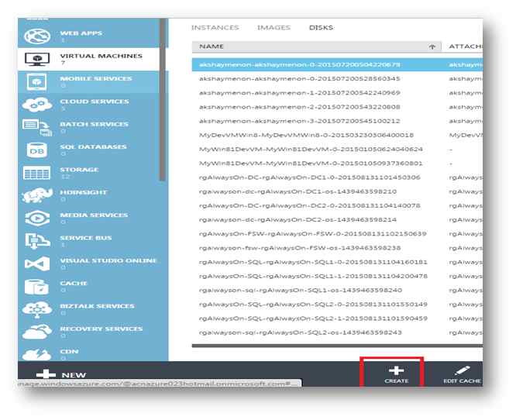Select the Disks tab
The height and width of the screenshot is (420, 516).
click(322, 28)
